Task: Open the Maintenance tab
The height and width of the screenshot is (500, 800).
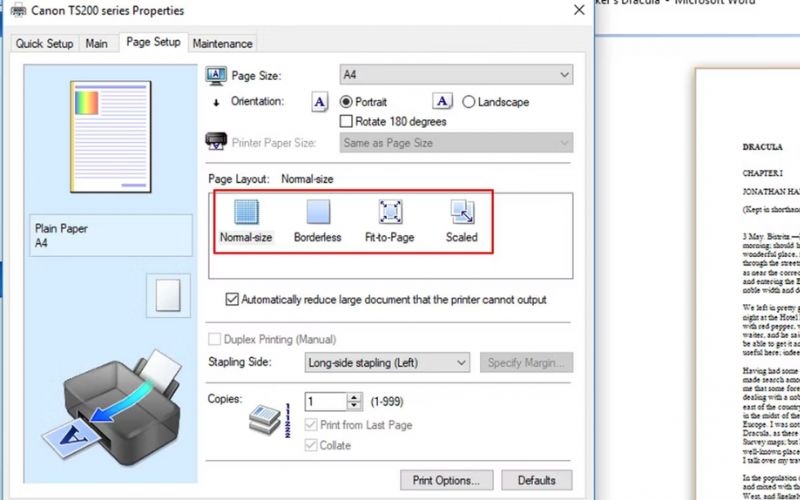Action: pos(222,44)
